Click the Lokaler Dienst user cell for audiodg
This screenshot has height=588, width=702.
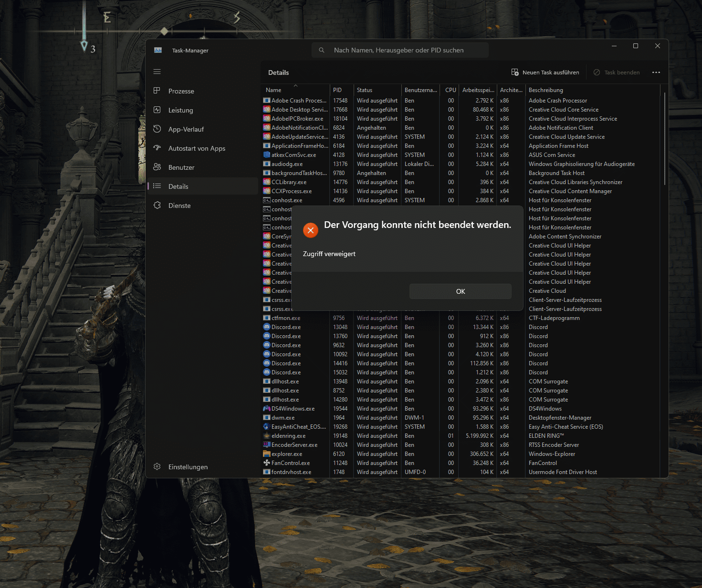coord(419,164)
